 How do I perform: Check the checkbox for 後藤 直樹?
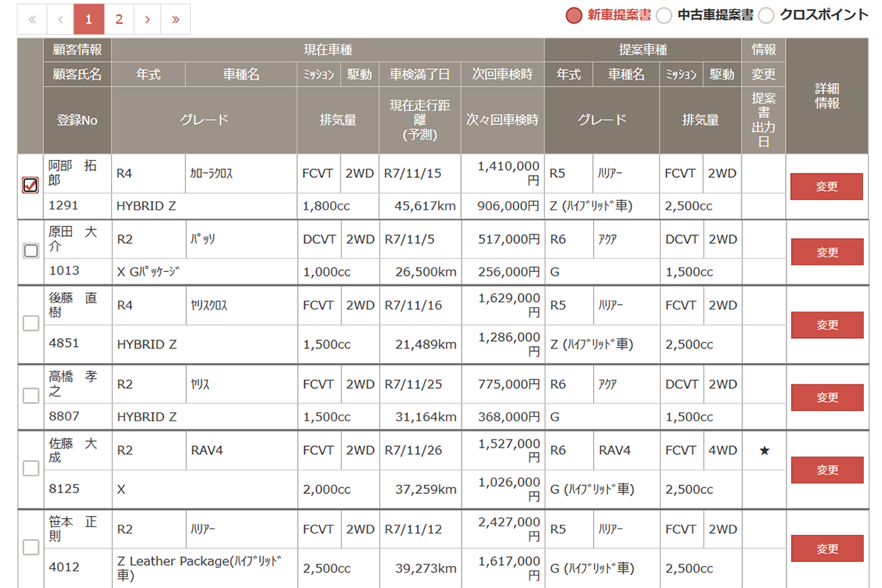click(x=31, y=323)
